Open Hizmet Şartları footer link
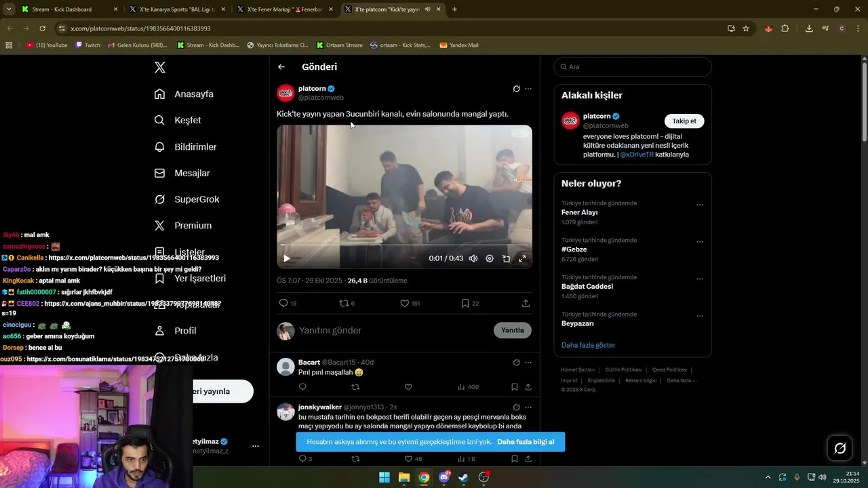The image size is (868, 488). pos(578,370)
